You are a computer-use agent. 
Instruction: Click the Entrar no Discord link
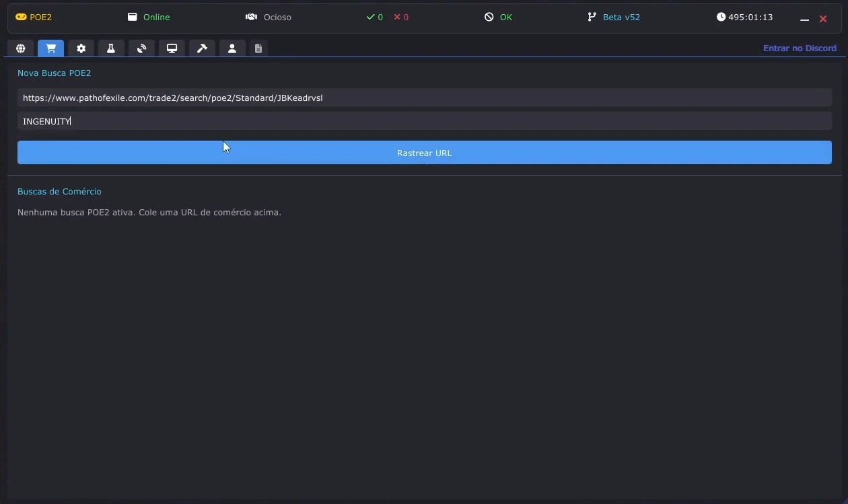coord(800,48)
